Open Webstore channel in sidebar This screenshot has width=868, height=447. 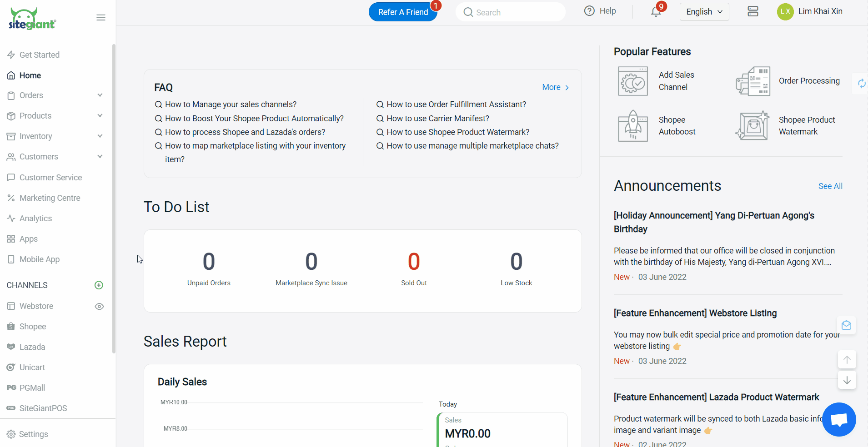coord(36,306)
